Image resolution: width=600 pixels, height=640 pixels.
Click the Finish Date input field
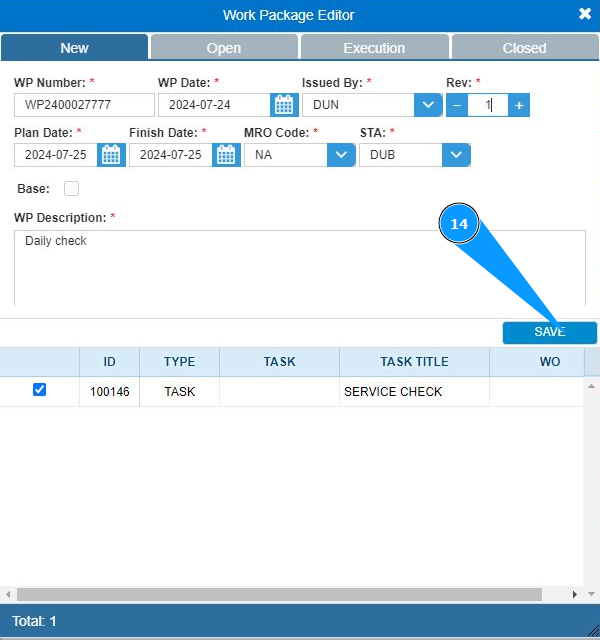(x=171, y=155)
